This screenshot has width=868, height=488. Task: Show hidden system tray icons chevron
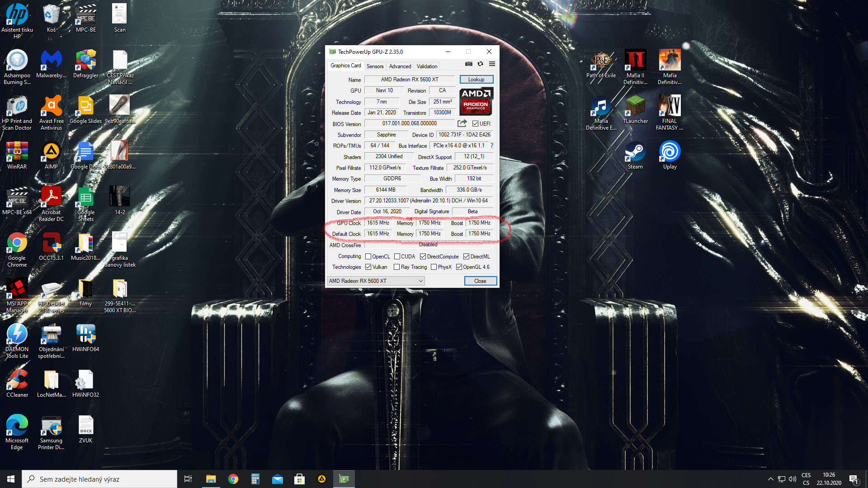770,479
